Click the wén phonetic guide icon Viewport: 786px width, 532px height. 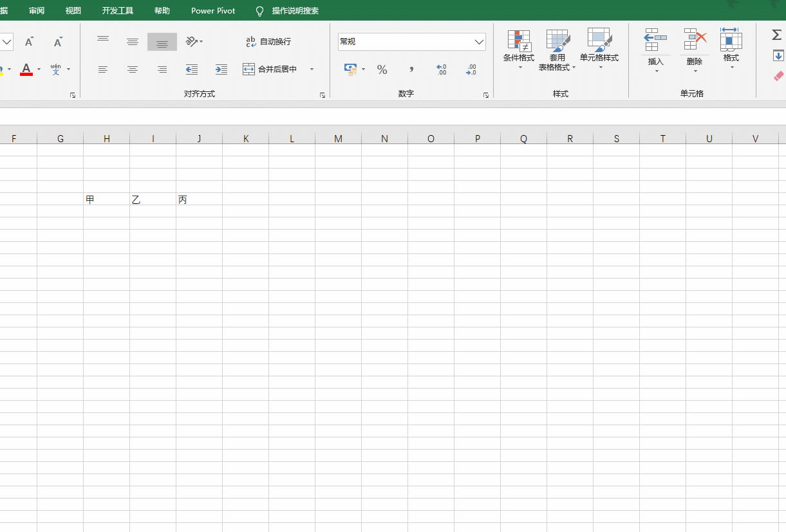click(55, 69)
